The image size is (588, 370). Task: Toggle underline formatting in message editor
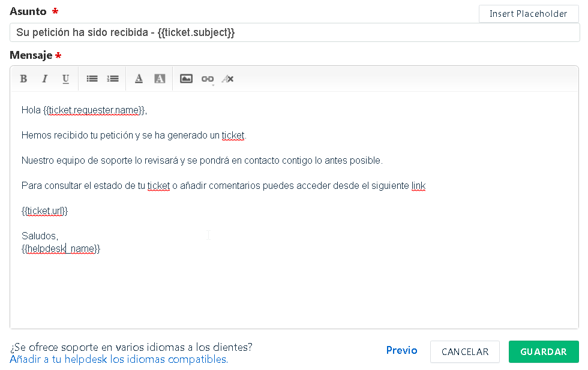click(65, 79)
